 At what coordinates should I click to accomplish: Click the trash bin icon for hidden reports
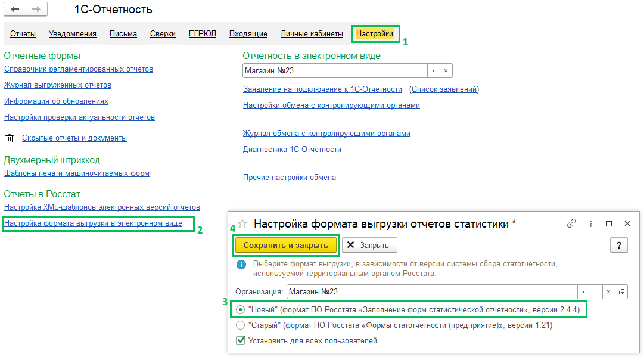pos(10,138)
